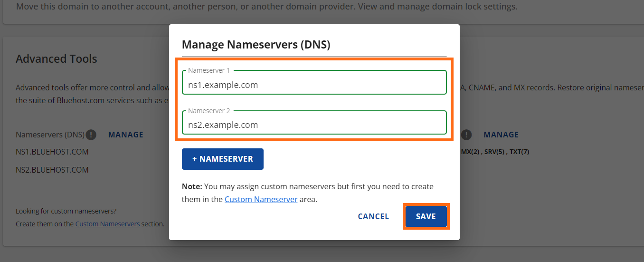
Task: Click the bold 'Note:' text in the dialog
Action: click(x=192, y=186)
